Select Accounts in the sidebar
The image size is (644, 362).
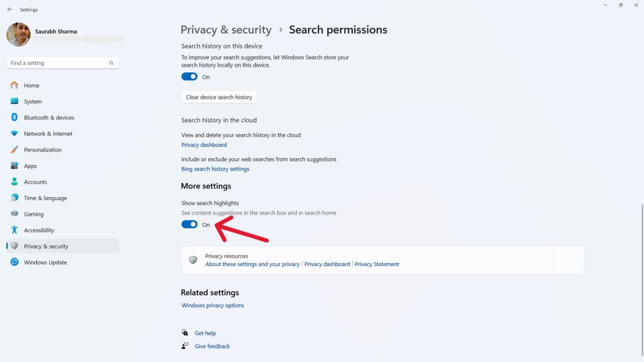coord(35,182)
